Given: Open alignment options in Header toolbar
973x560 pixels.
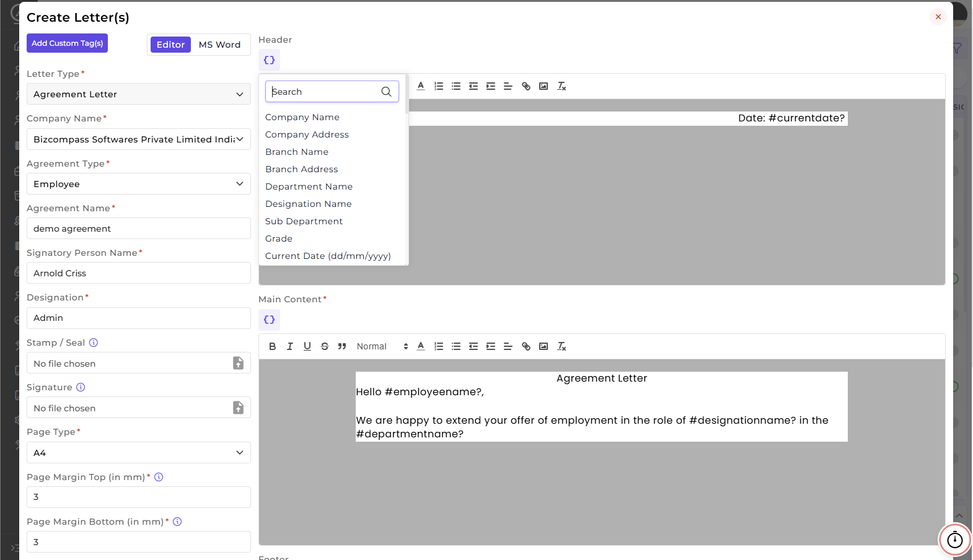Looking at the screenshot, I should 508,86.
